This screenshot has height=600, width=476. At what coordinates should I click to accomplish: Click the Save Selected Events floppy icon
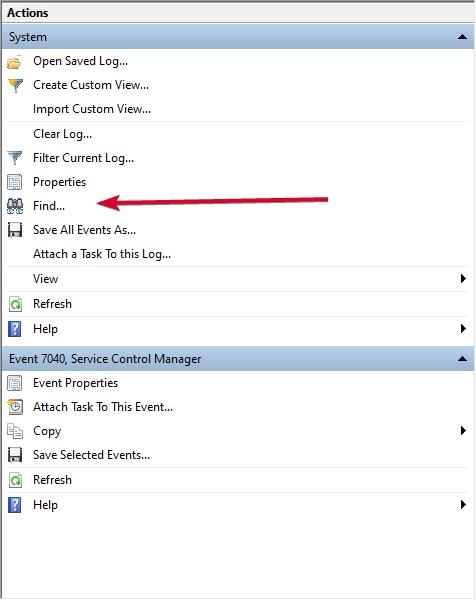pyautogui.click(x=15, y=455)
